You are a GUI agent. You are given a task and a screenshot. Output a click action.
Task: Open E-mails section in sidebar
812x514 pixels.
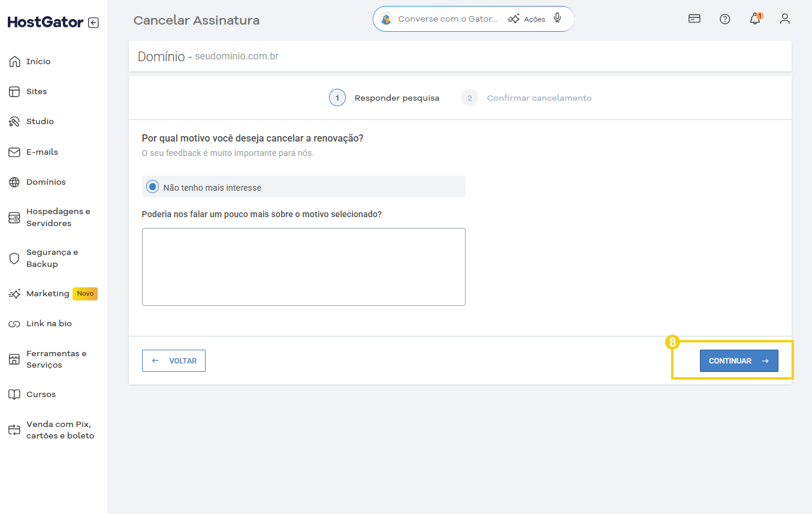coord(42,152)
